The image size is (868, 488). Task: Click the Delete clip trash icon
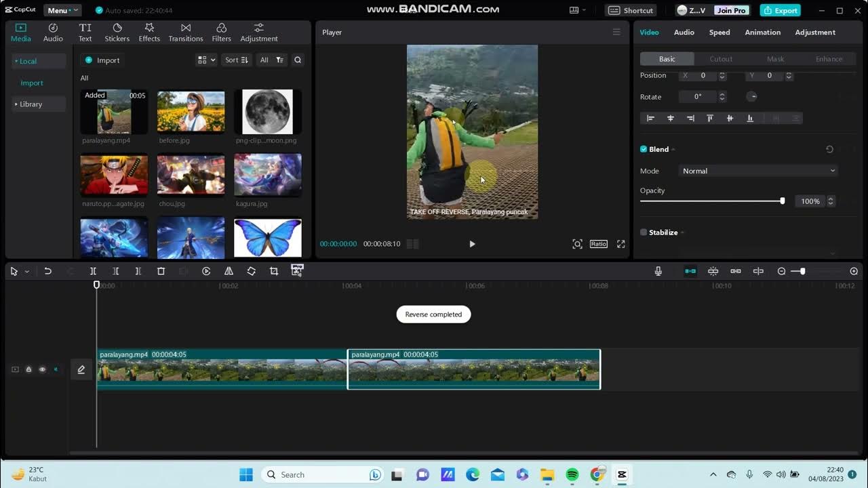pyautogui.click(x=161, y=271)
